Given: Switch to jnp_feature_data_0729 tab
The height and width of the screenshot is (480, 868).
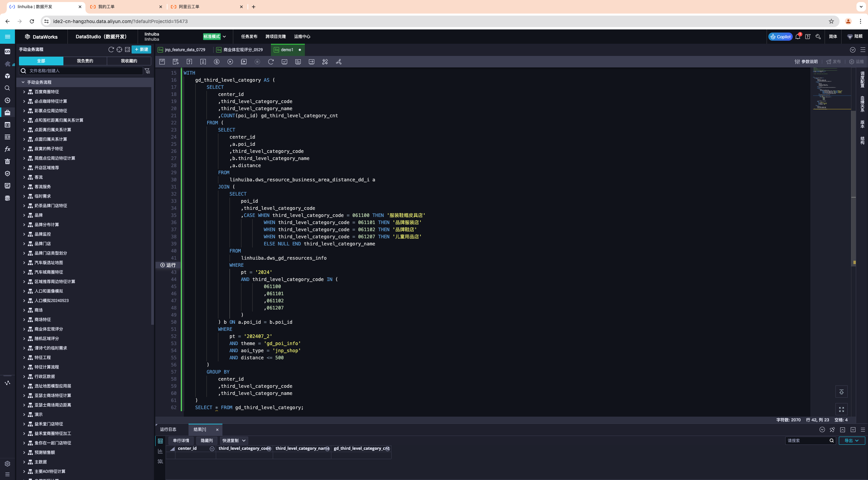Looking at the screenshot, I should click(x=185, y=50).
